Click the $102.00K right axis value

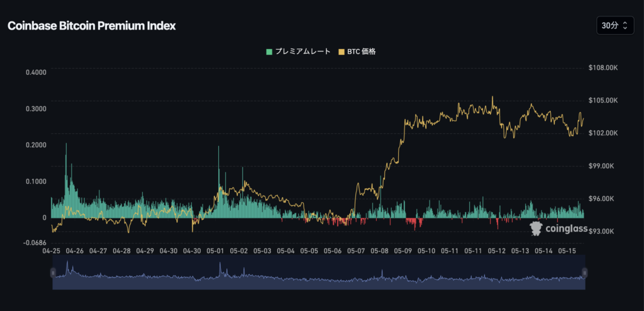[603, 133]
